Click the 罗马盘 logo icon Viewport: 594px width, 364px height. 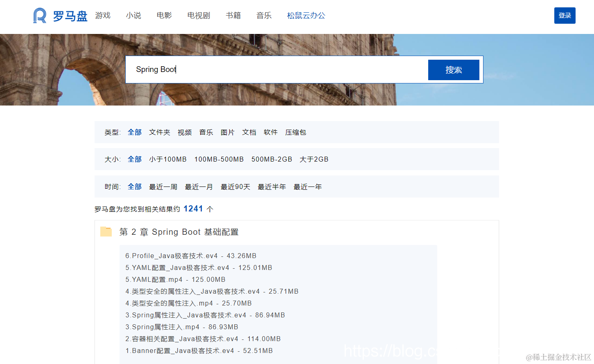[x=39, y=16]
